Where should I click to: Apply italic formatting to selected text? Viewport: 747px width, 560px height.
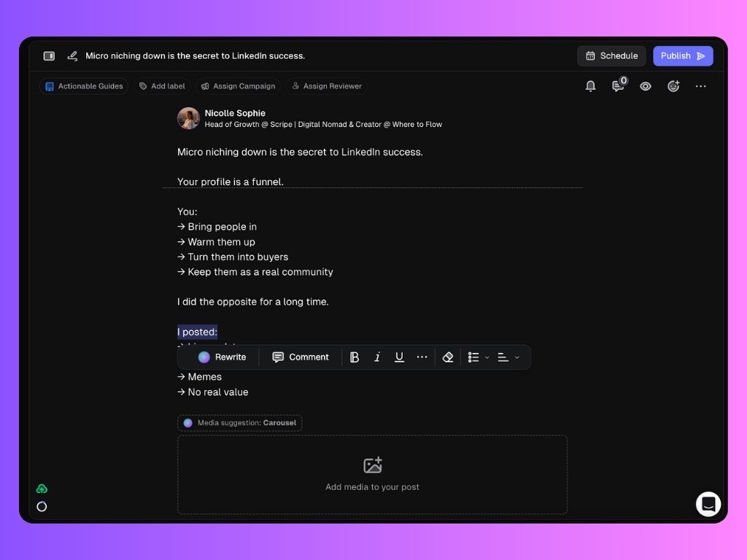tap(377, 357)
